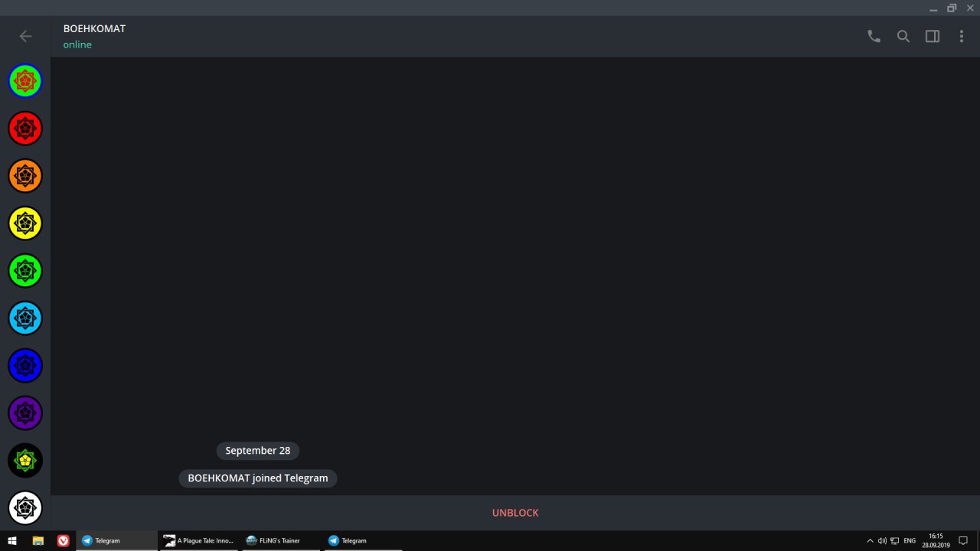Open the Windows Start menu
The image size is (980, 551).
click(12, 540)
